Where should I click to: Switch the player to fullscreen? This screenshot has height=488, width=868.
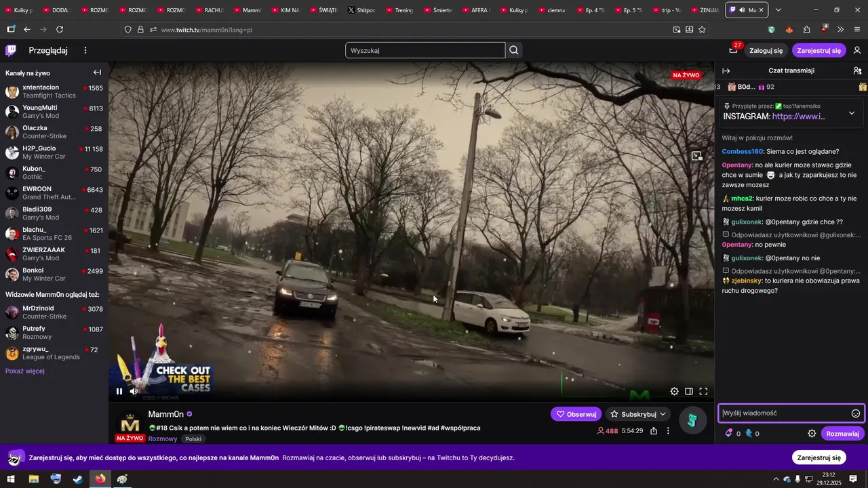tap(703, 391)
